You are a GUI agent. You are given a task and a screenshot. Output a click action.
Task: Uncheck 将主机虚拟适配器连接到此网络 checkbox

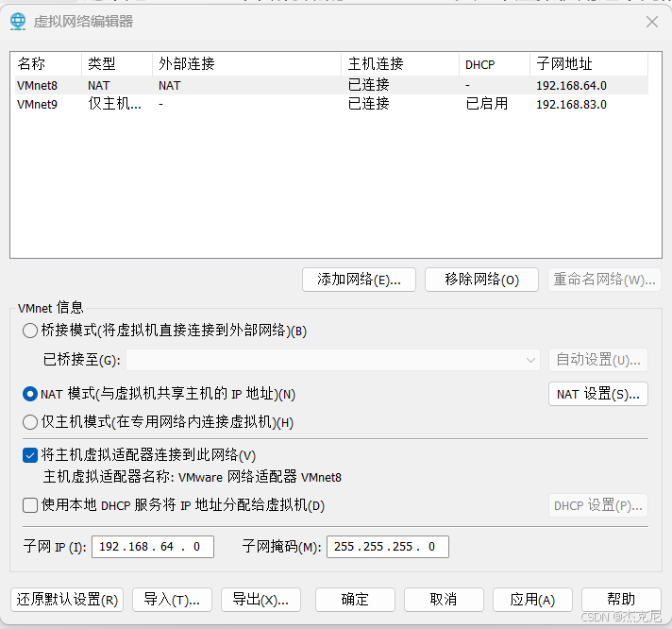[x=30, y=455]
